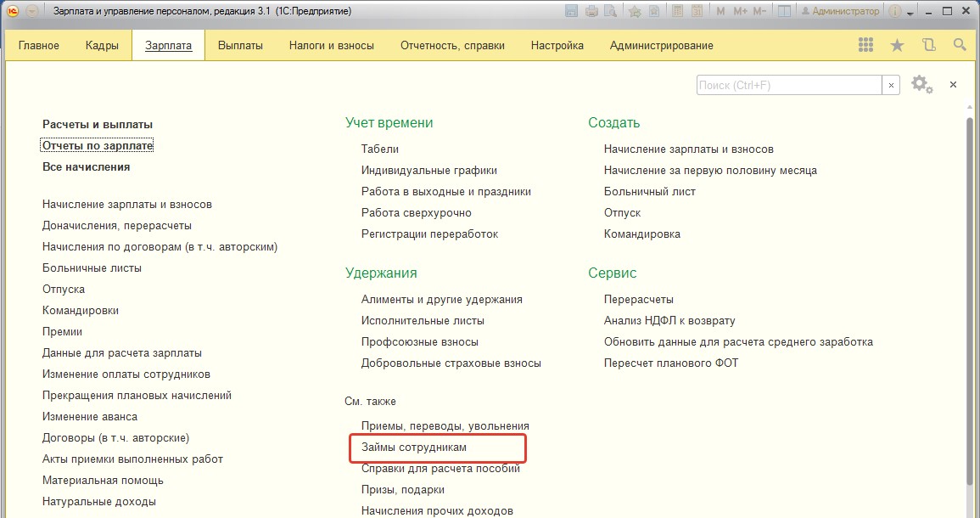This screenshot has width=980, height=518.
Task: Open Перерасчеты under Сервис
Action: point(639,300)
